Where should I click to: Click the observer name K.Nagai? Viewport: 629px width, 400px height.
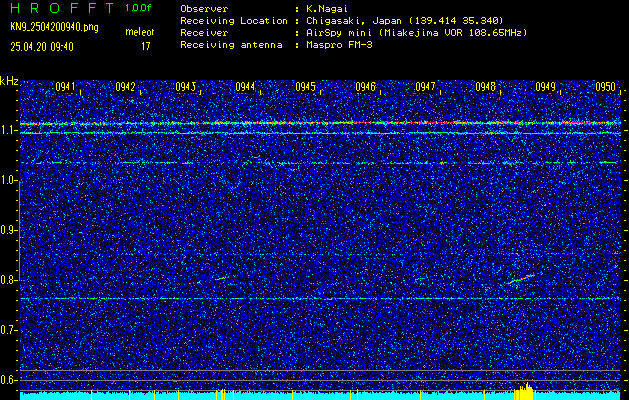(326, 9)
